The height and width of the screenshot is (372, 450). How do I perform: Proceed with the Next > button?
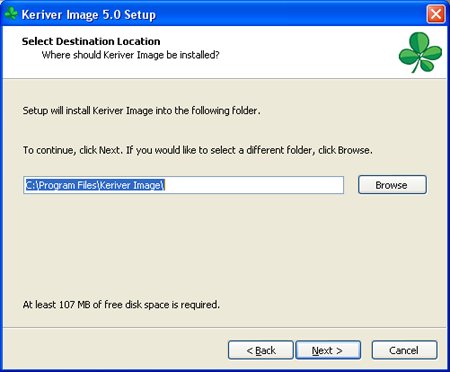328,350
